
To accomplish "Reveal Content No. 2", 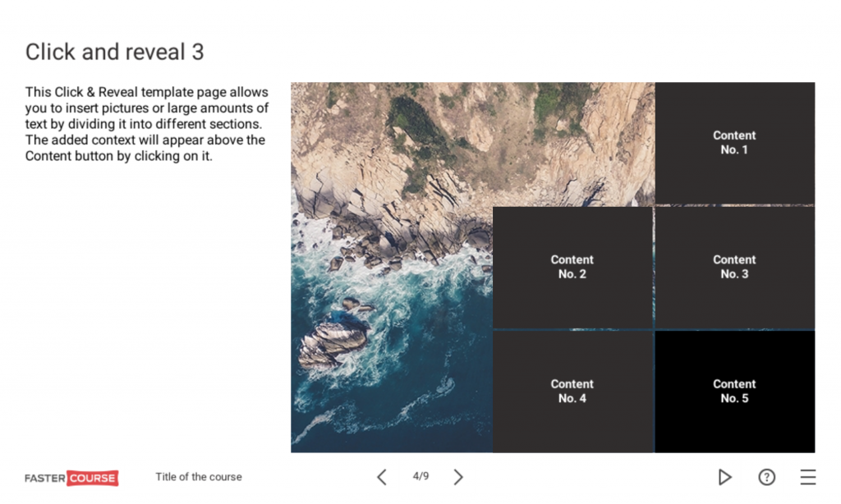I will (572, 267).
